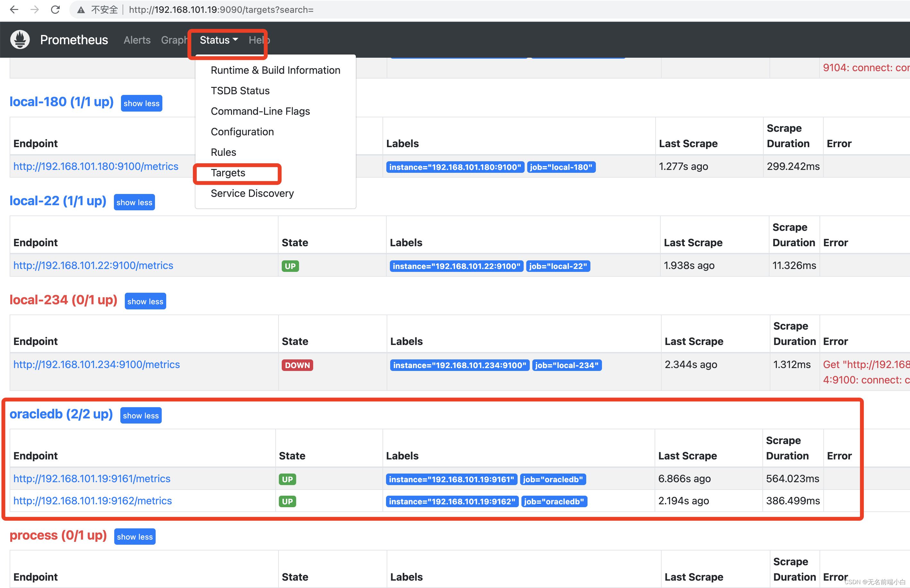Click the 386.499ms scrape duration value

coord(793,500)
